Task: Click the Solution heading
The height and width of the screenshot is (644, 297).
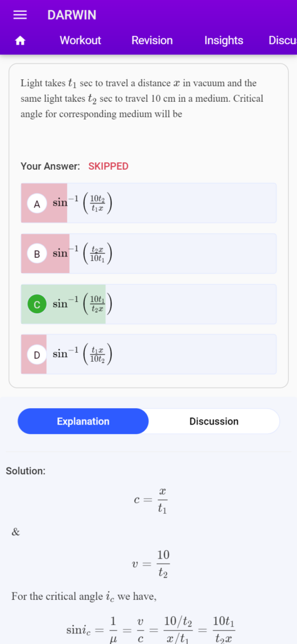Action: (x=26, y=471)
